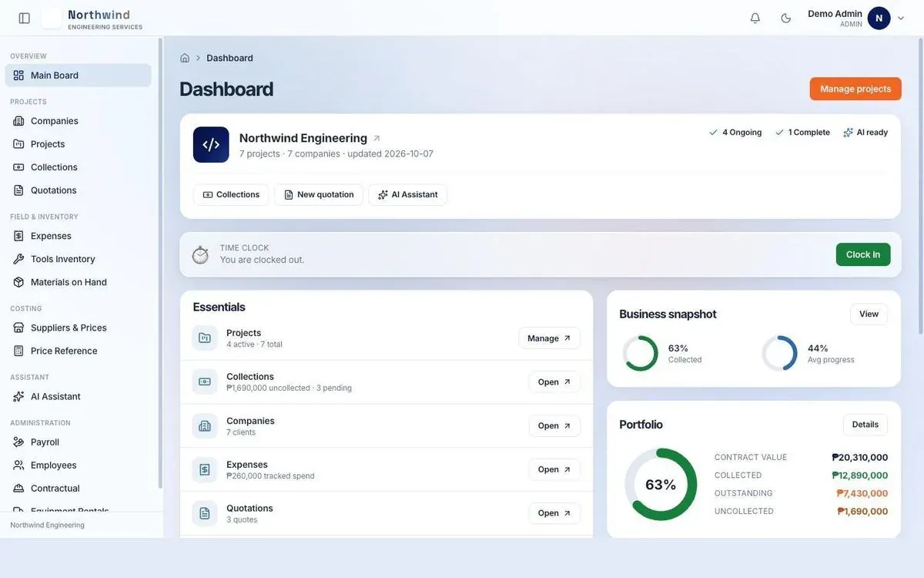The width and height of the screenshot is (924, 578).
Task: Click the Suppliers & Prices store icon
Action: 18,328
